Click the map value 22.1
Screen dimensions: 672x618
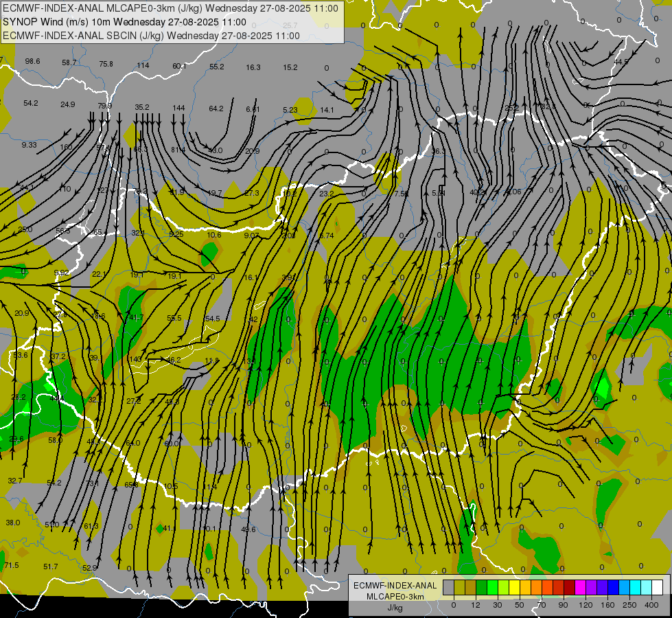pos(99,274)
